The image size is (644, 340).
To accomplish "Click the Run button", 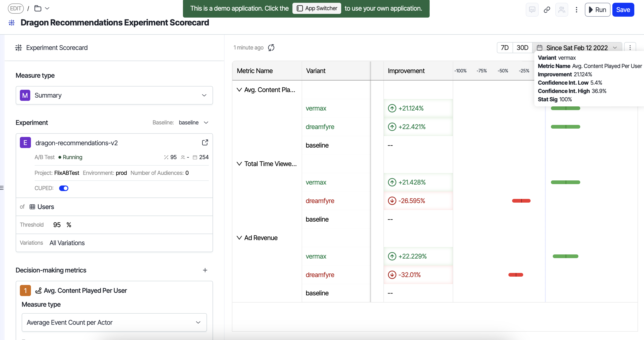I will pyautogui.click(x=597, y=10).
